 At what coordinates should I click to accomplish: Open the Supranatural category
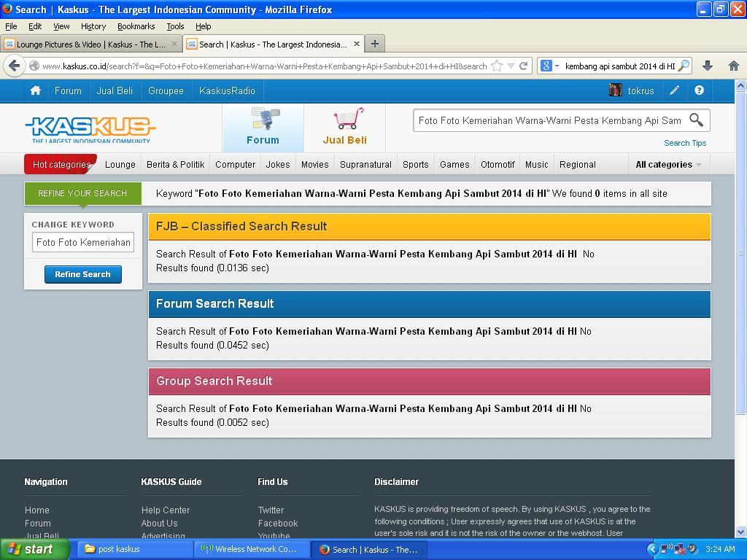click(366, 164)
